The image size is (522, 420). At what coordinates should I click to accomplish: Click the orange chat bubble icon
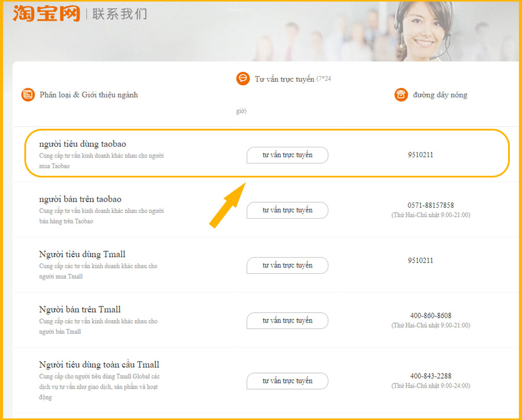[x=243, y=79]
